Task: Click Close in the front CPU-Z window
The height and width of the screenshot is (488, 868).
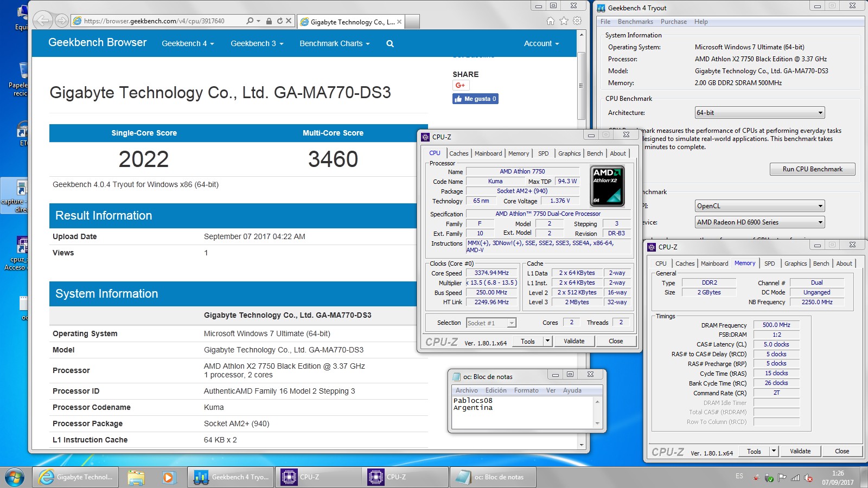Action: pos(616,341)
